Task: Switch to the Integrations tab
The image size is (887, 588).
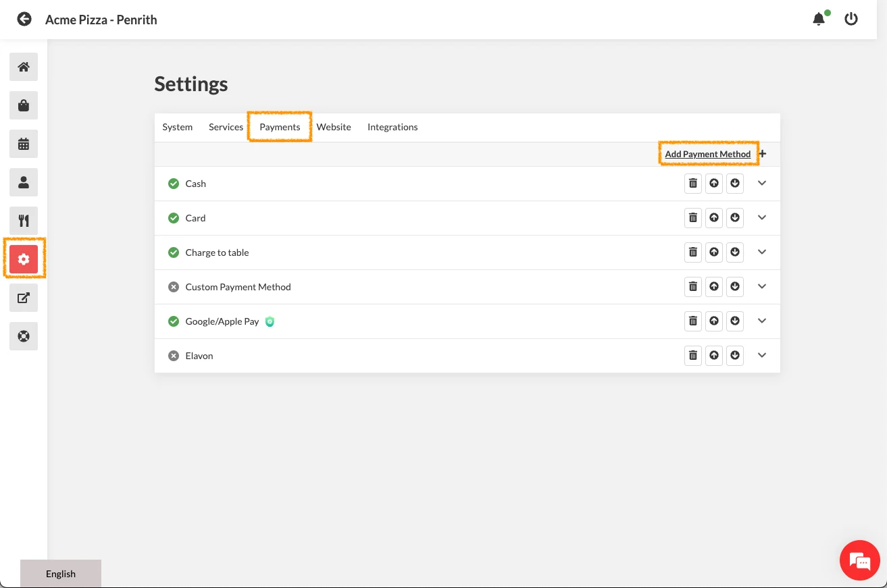Action: (x=392, y=127)
